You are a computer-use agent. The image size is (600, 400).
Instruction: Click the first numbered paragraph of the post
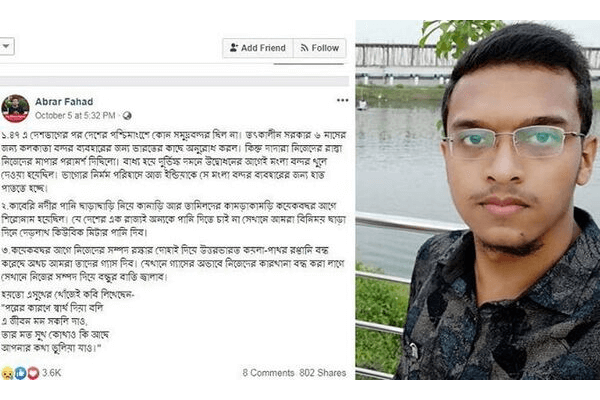(x=174, y=162)
